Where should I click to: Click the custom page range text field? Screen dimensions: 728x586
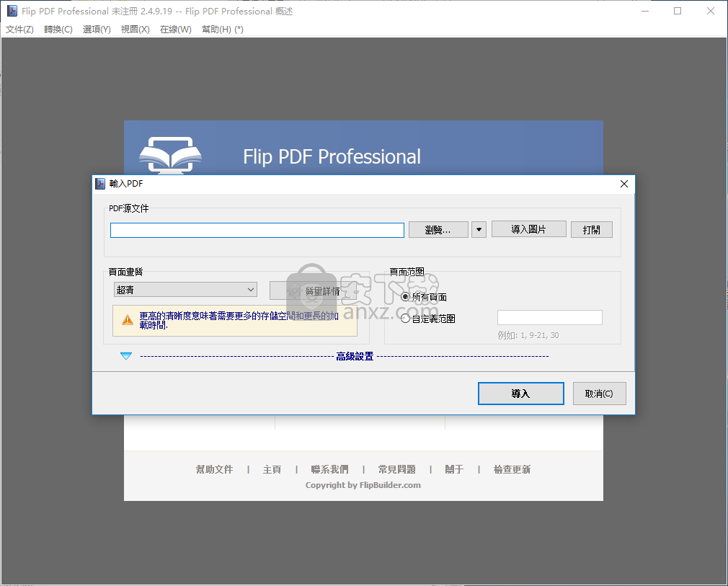(549, 318)
